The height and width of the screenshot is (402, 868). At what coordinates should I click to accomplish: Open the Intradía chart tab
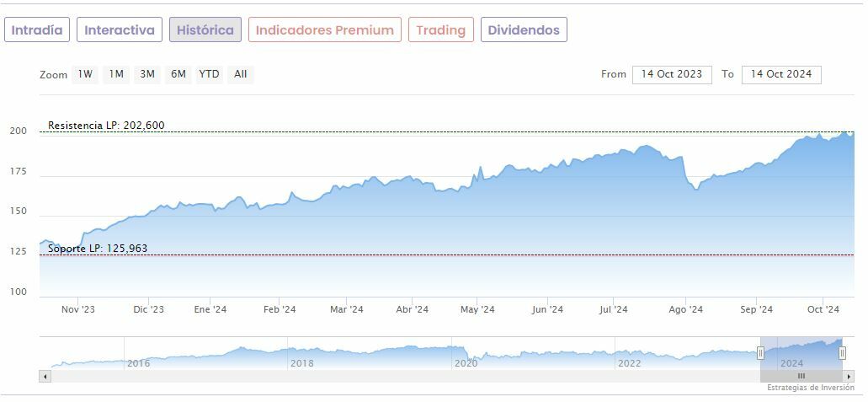37,30
